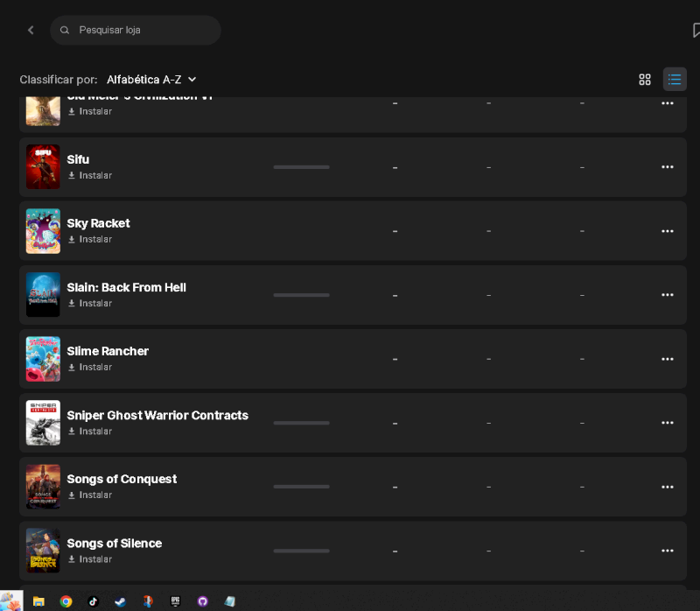Open three-dot menu for Slime Rancher

pyautogui.click(x=668, y=359)
